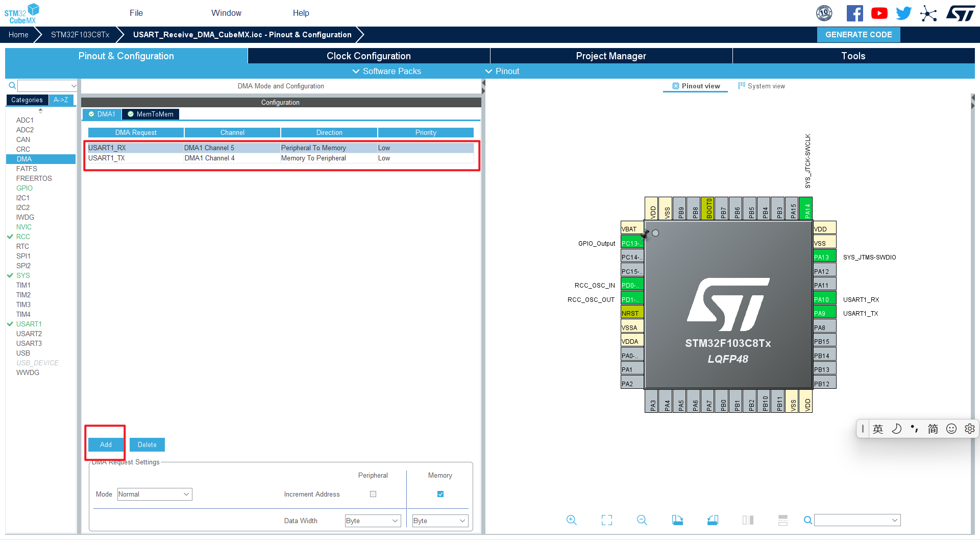This screenshot has width=980, height=540.
Task: Click the IME moon half-width icon
Action: (896, 429)
